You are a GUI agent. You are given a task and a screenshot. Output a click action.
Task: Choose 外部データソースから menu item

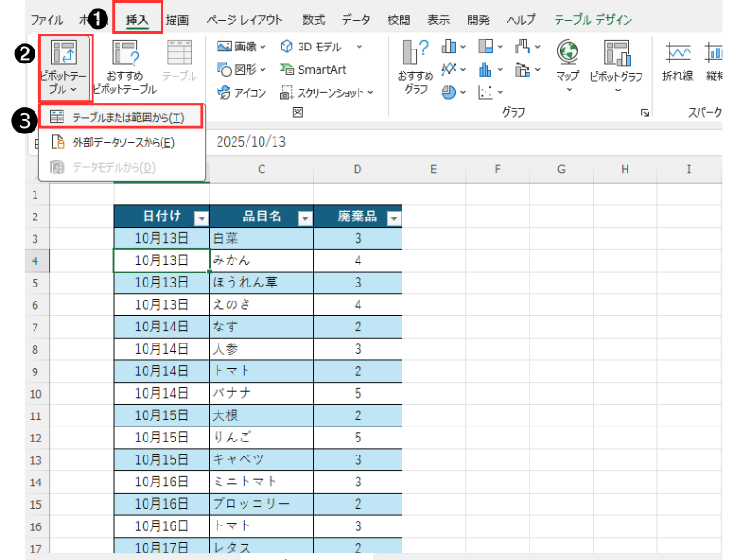click(121, 142)
